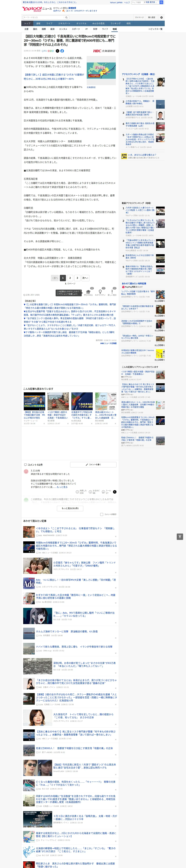Click the pink avatar of the 3.11 commenter
Image resolution: width=186 pixels, height=868 pixels.
click(x=26, y=471)
